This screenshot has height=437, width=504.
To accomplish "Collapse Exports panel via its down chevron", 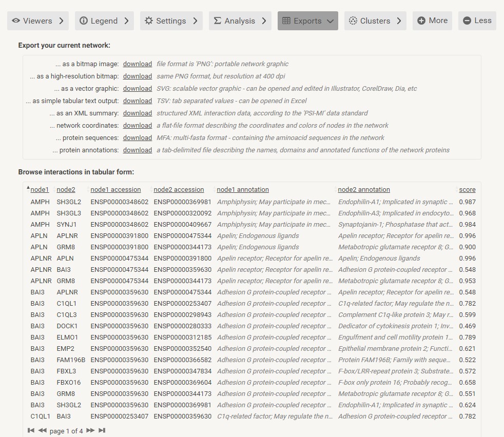I will 330,21.
